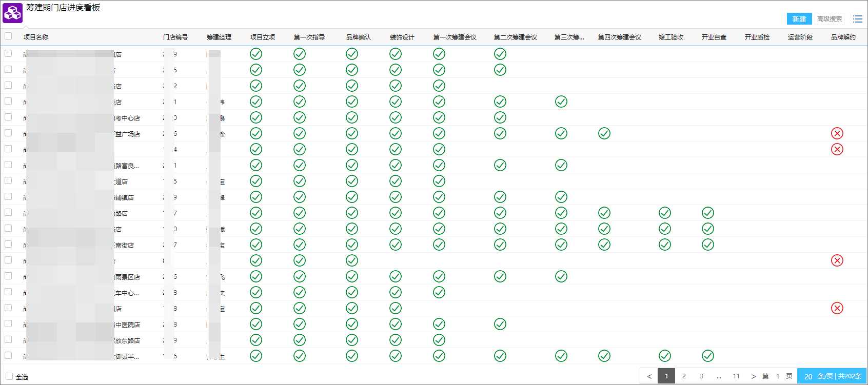Click 南街店 开业自查 check icon
The image size is (868, 385).
pyautogui.click(x=708, y=245)
